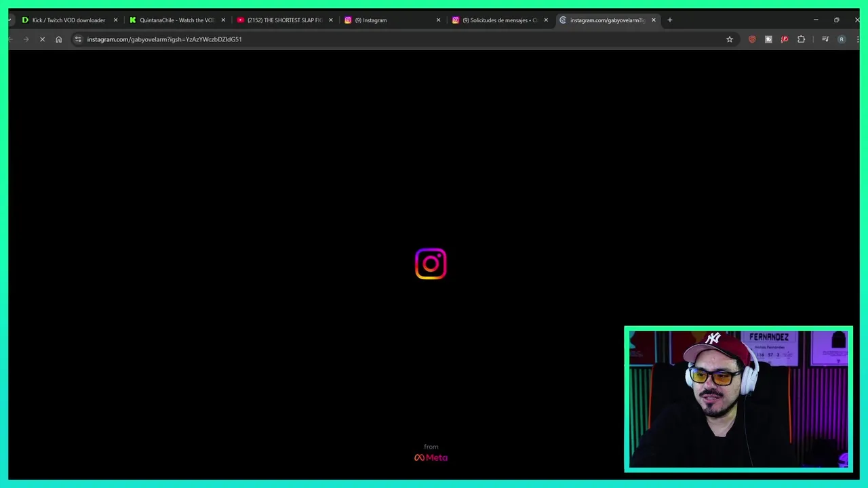Restore down the browser window
The image size is (868, 488).
point(837,20)
